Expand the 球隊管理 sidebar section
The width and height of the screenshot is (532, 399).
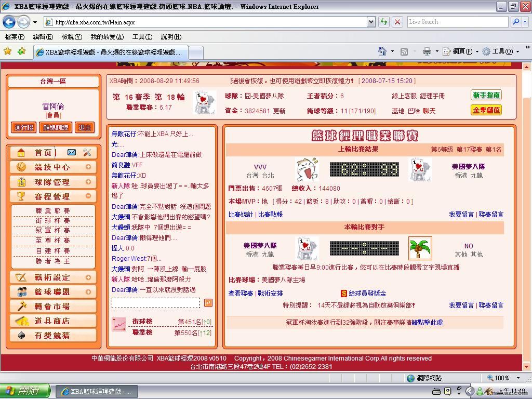tap(88, 182)
